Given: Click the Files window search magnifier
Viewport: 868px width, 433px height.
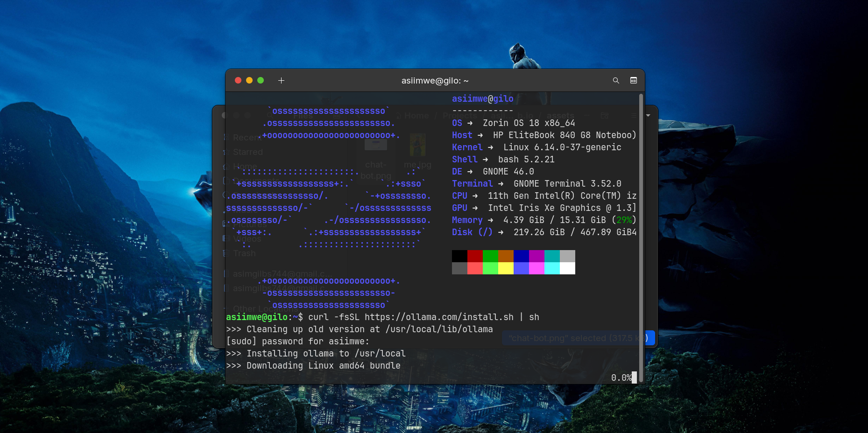Looking at the screenshot, I should click(269, 115).
